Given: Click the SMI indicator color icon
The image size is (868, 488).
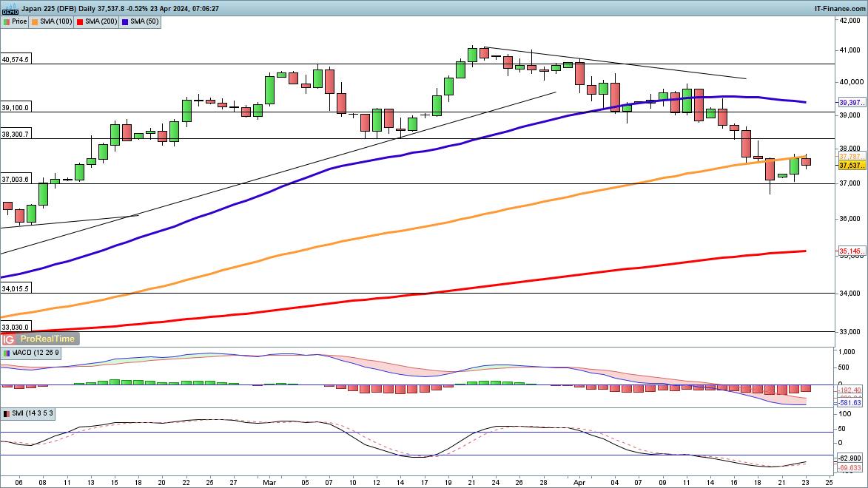Looking at the screenshot, I should click(6, 413).
